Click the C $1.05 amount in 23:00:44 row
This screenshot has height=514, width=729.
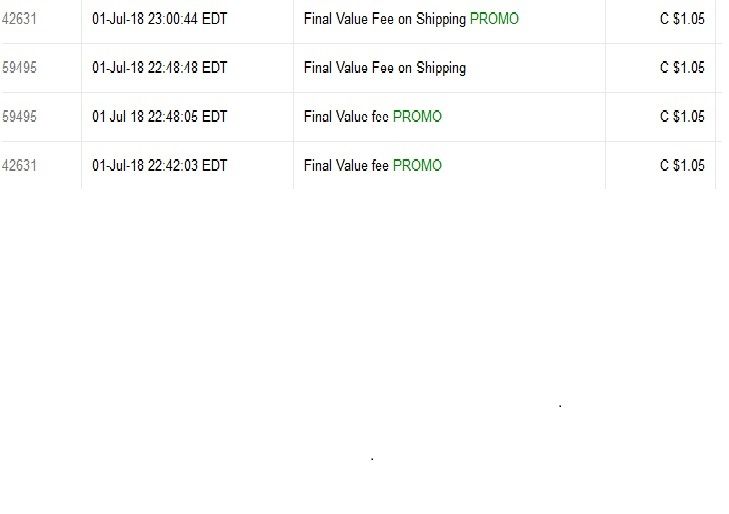682,19
